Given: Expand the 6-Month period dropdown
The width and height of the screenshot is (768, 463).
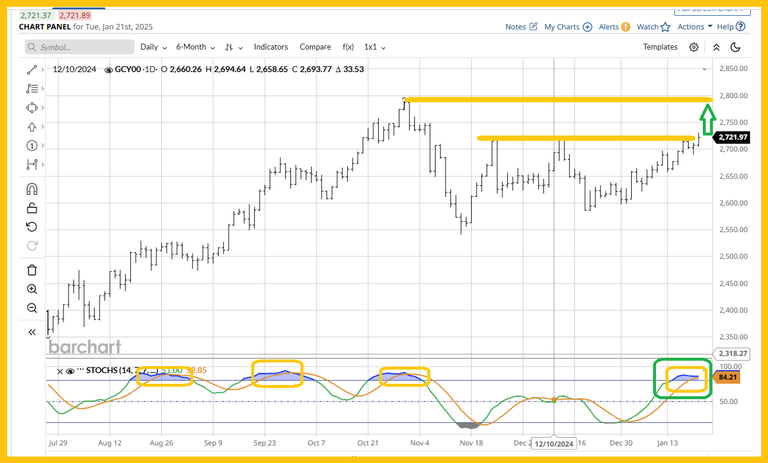Looking at the screenshot, I should pyautogui.click(x=194, y=47).
